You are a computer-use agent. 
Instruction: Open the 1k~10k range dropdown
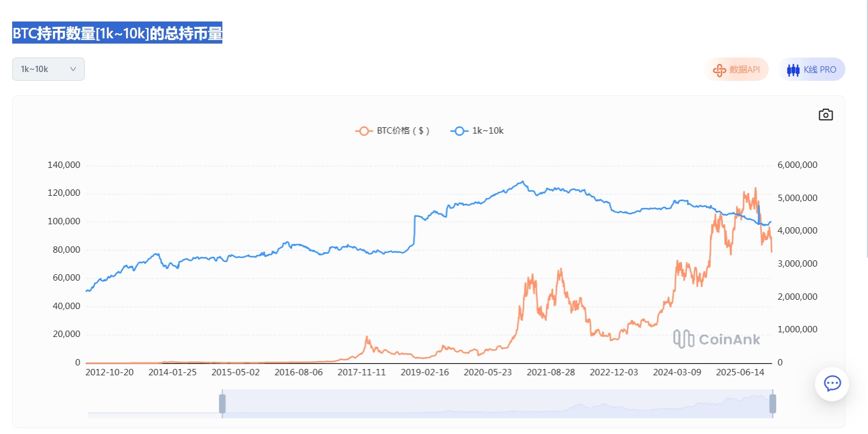point(48,69)
